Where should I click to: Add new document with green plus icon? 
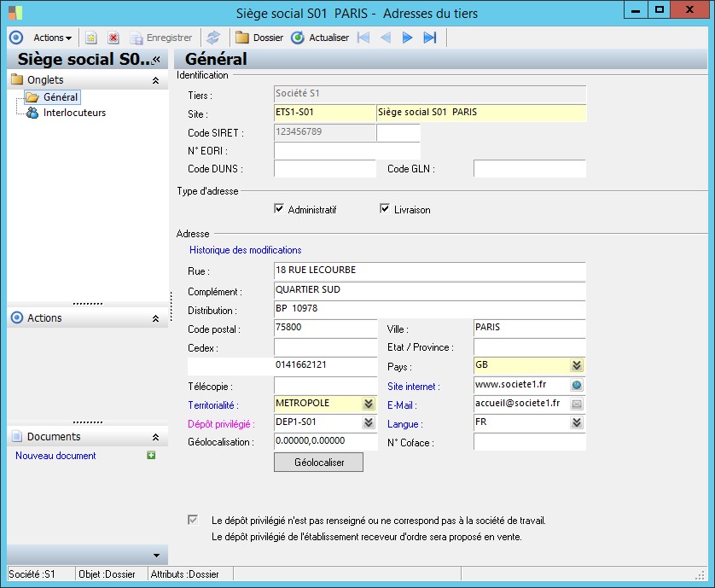click(151, 456)
